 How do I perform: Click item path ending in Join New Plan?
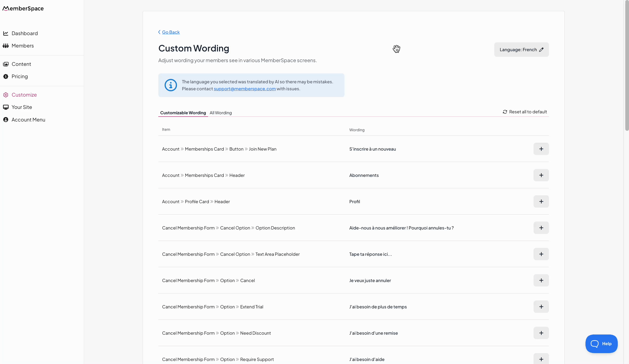tap(219, 149)
